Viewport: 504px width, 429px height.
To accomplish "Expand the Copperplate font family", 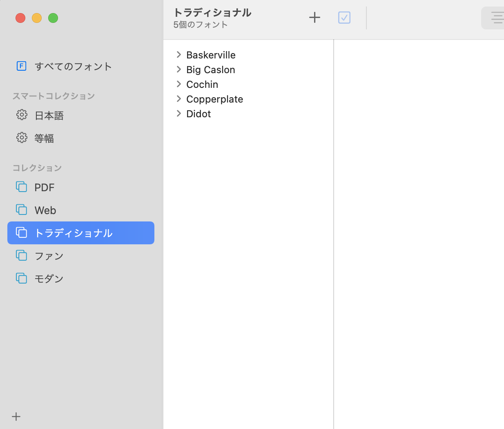I will [x=178, y=99].
